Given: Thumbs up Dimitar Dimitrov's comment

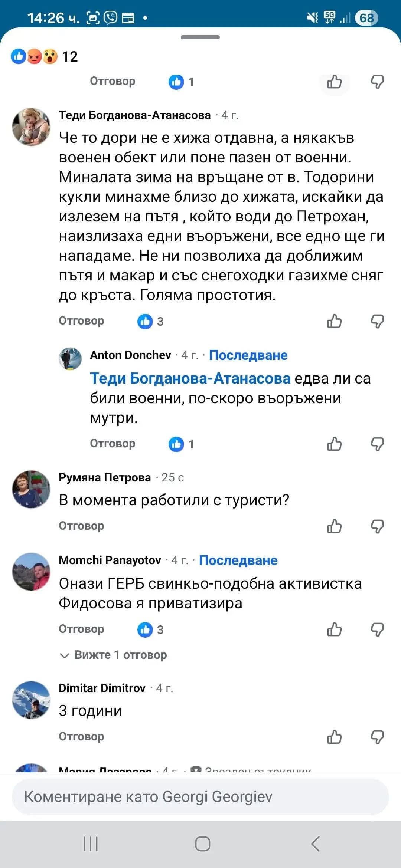Looking at the screenshot, I should tap(334, 737).
